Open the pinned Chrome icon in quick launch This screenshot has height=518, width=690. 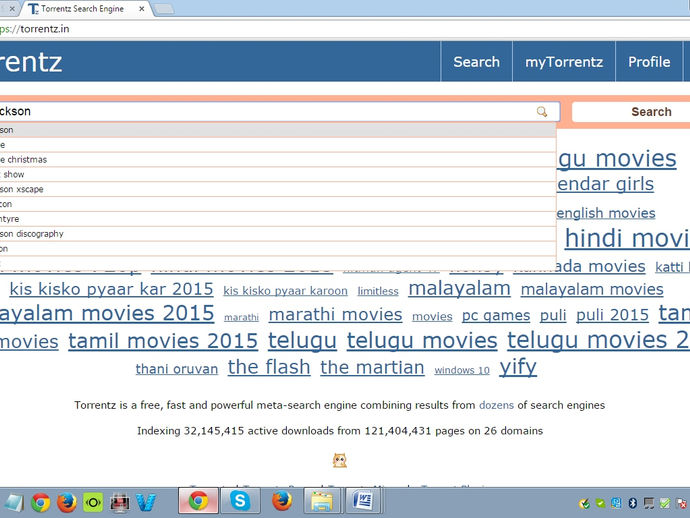pyautogui.click(x=40, y=502)
